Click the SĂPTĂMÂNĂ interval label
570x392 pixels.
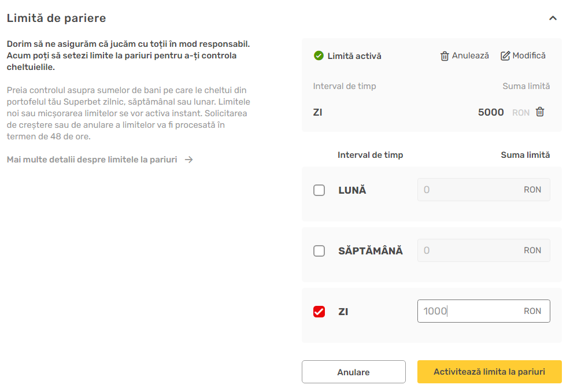point(371,251)
